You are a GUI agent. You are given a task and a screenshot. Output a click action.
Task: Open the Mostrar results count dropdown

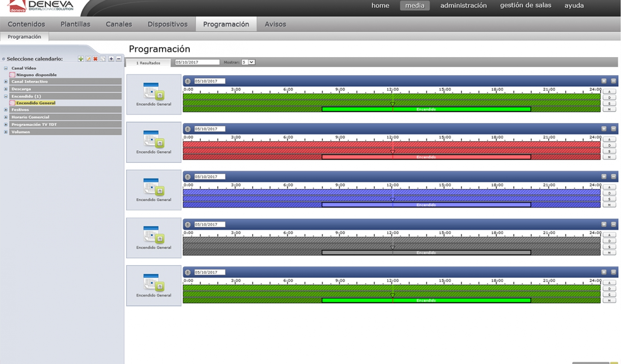pyautogui.click(x=251, y=62)
